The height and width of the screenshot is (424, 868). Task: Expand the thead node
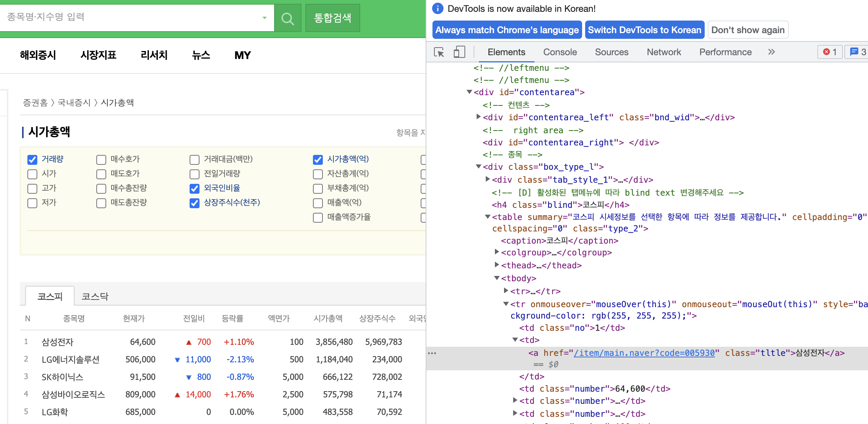497,265
